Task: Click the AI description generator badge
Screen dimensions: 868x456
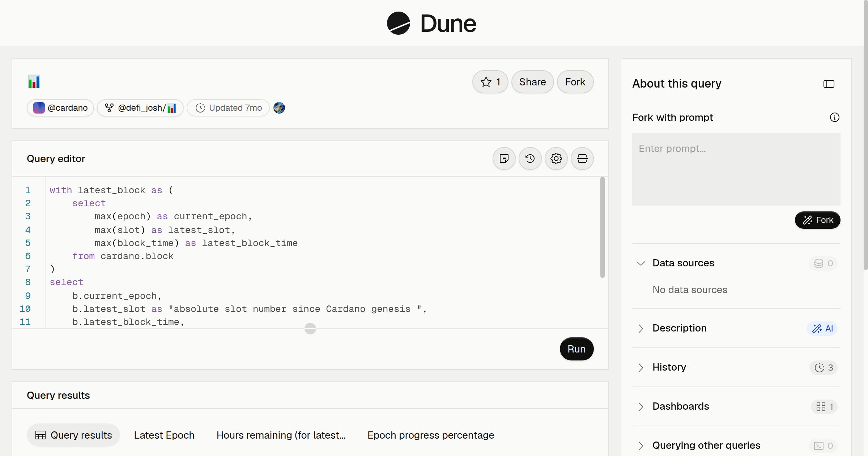Action: point(822,329)
